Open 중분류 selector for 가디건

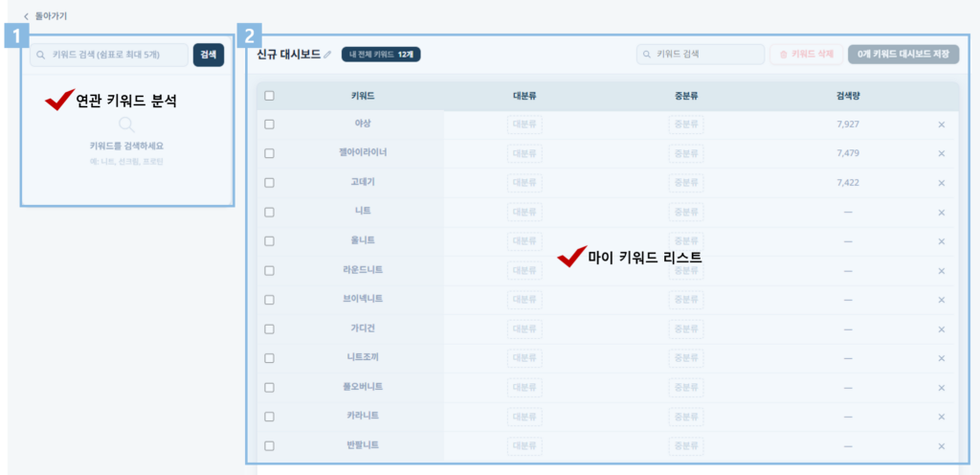[685, 329]
